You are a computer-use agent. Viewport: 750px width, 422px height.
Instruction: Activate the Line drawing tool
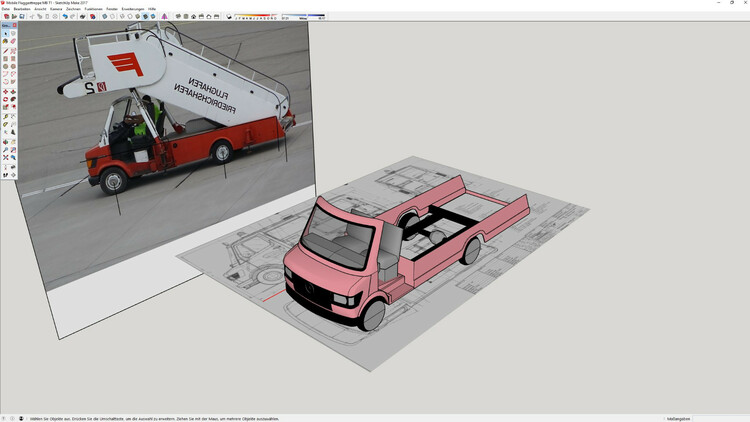click(x=5, y=51)
